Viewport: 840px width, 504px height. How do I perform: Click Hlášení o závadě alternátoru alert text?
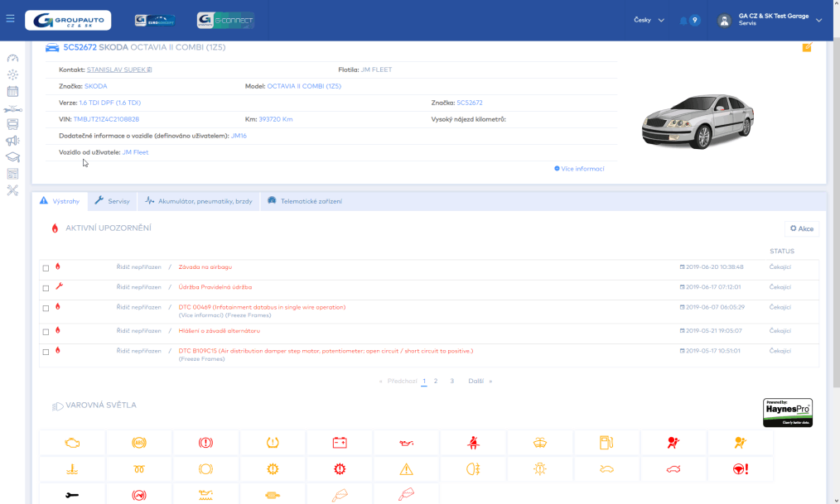pos(219,331)
